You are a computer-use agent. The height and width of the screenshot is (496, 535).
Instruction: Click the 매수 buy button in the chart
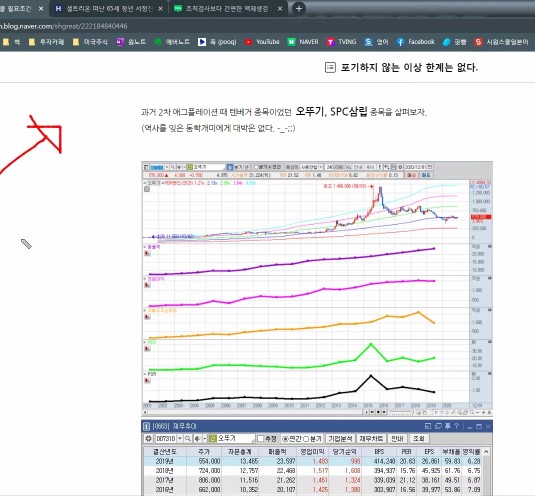coord(411,175)
